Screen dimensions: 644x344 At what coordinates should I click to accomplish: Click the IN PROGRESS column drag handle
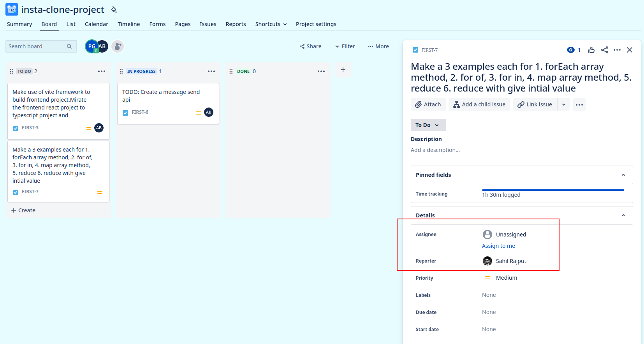(121, 71)
